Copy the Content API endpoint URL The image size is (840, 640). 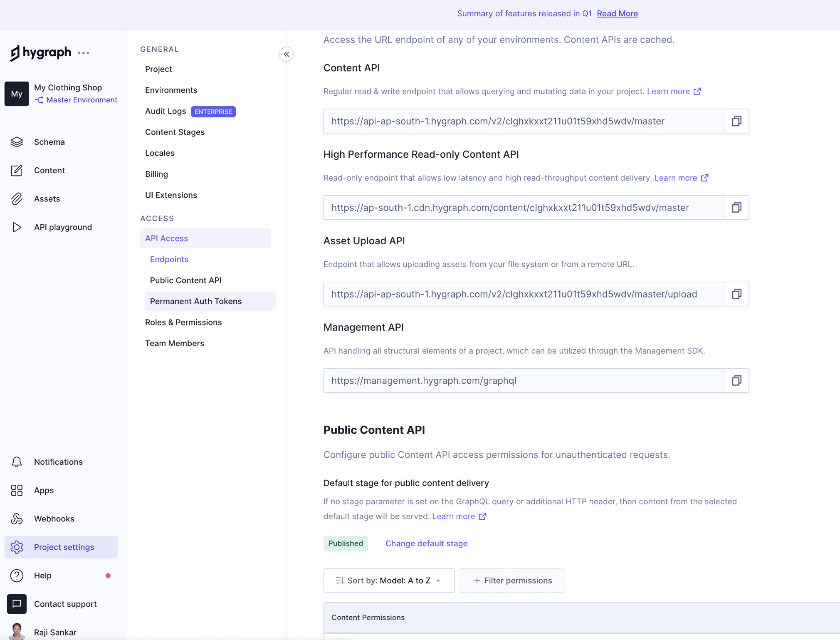736,121
